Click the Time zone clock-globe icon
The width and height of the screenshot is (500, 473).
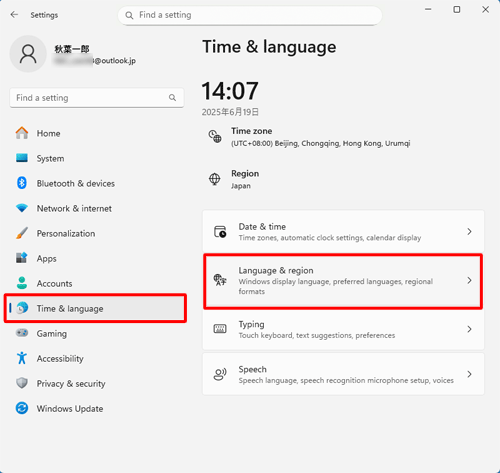215,136
